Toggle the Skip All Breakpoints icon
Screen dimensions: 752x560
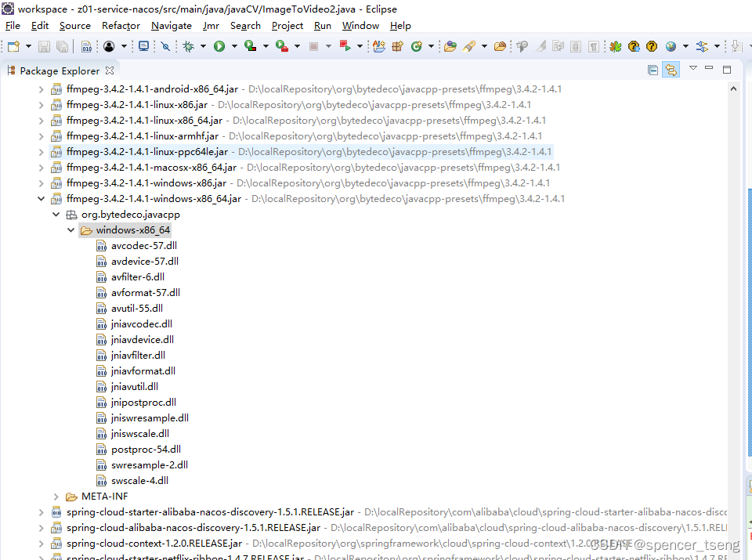[165, 46]
